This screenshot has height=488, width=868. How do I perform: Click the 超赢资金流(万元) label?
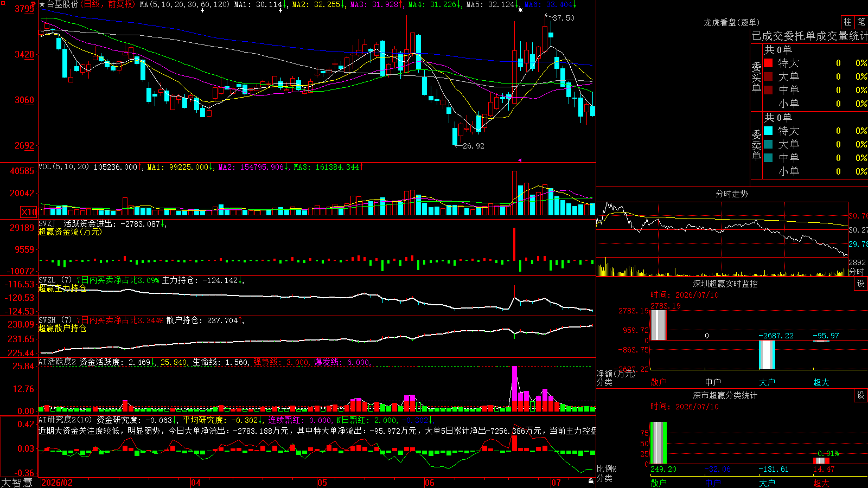70,232
